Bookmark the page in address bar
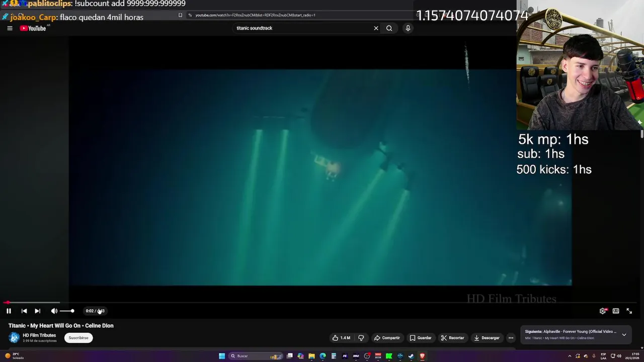 click(180, 15)
